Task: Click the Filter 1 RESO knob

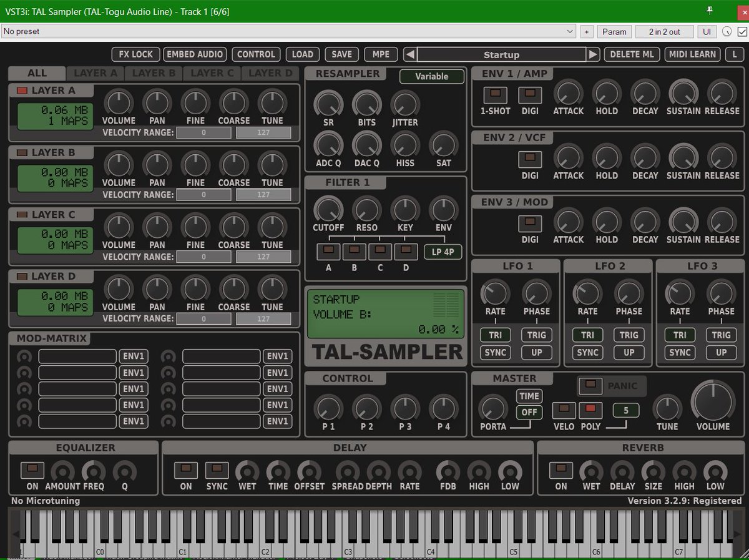Action: 367,209
